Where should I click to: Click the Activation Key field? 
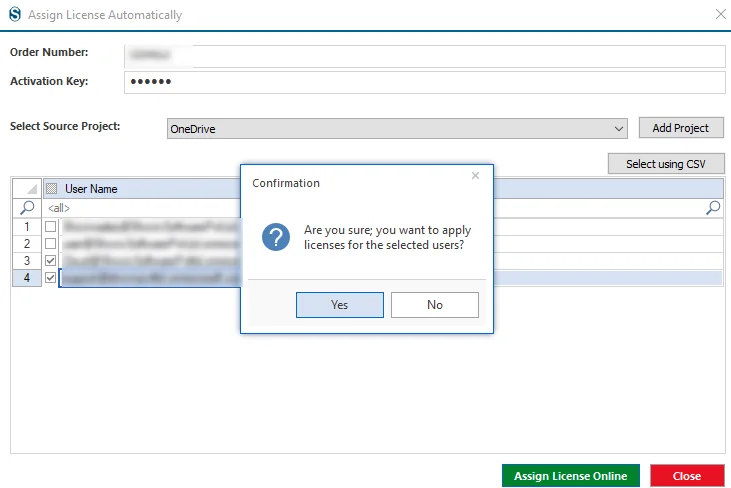(424, 82)
